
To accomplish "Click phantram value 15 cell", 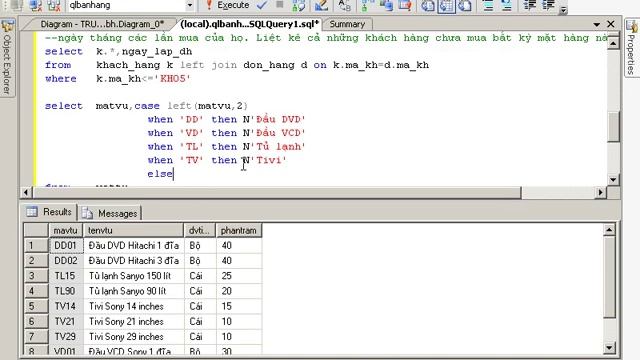I will [x=239, y=307].
